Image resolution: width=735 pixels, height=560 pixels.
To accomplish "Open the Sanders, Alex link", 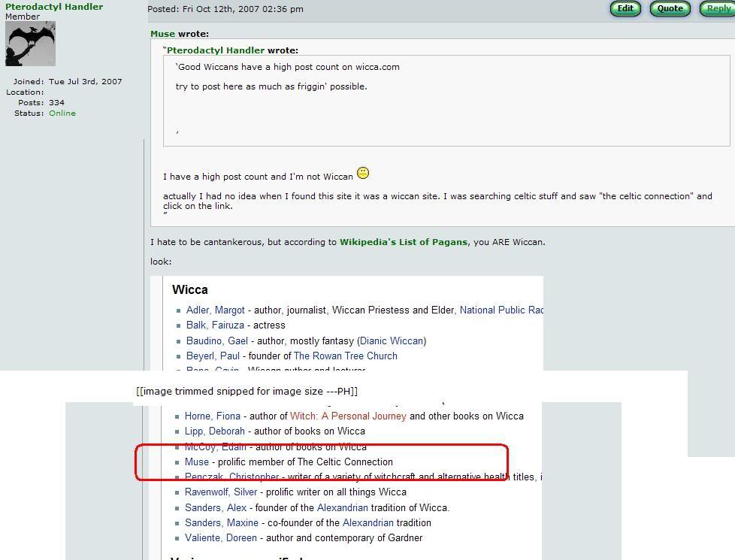I will [216, 507].
